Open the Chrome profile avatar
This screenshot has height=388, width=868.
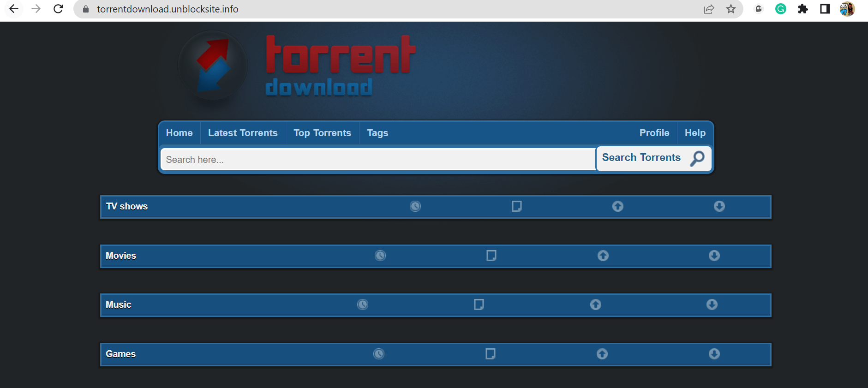click(x=847, y=9)
